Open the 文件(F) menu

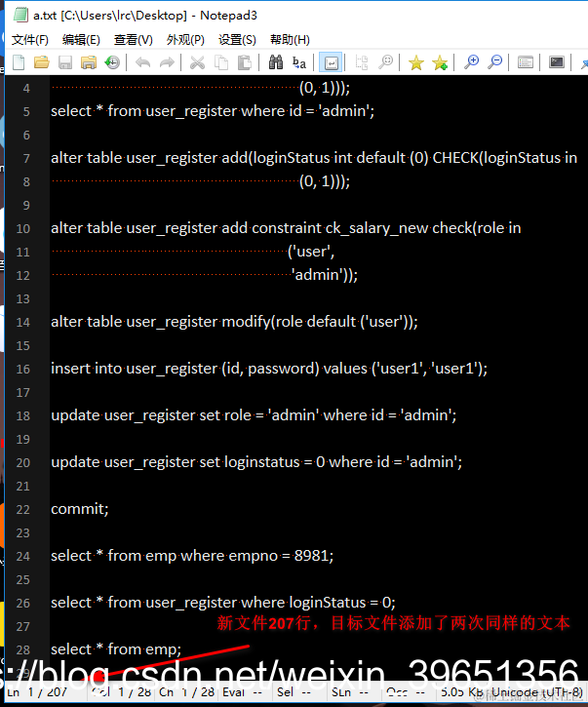pos(30,40)
